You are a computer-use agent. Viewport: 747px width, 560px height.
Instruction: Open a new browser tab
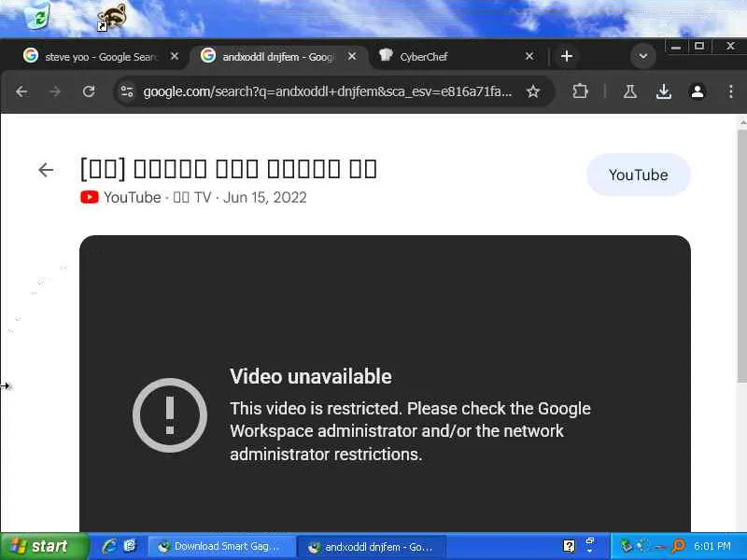click(567, 56)
